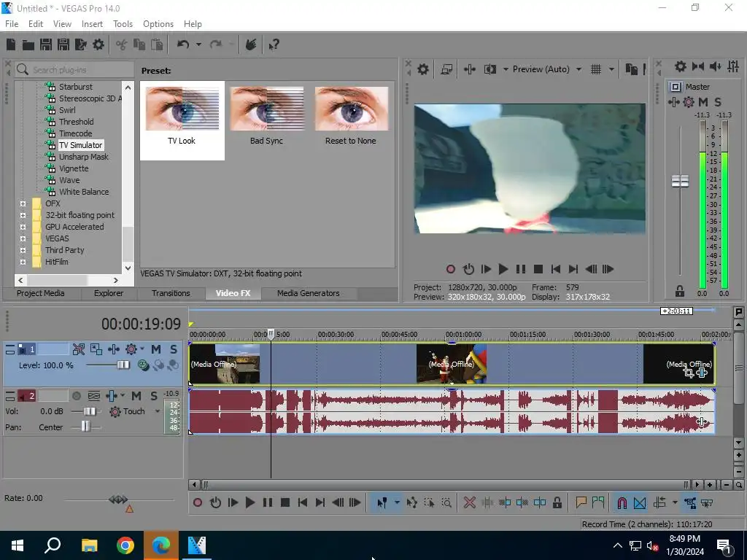Open the Touch automation mode dropdown
The width and height of the screenshot is (747, 560).
tap(158, 411)
